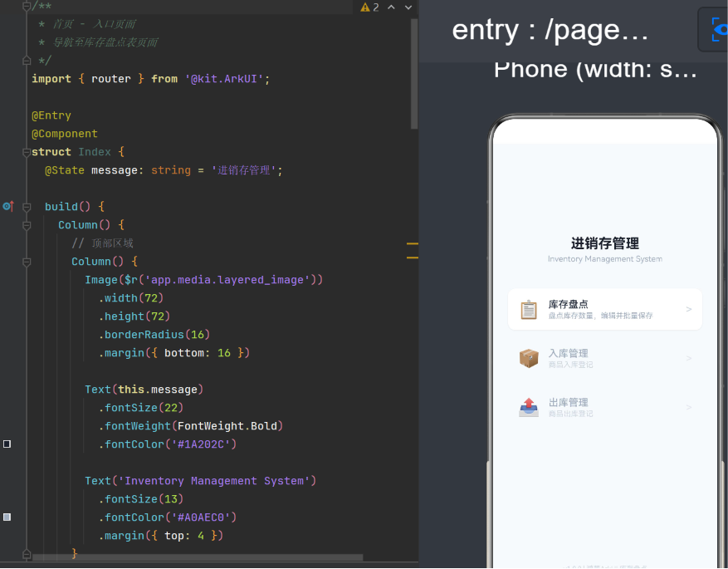Click the 商品入库登记 description text
This screenshot has height=569, width=728.
(570, 365)
